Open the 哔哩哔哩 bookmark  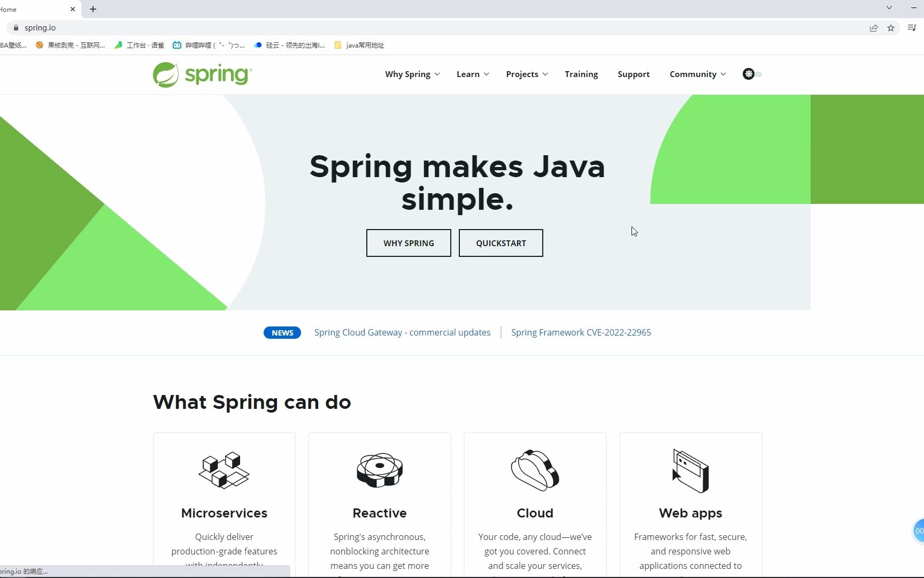click(x=209, y=45)
